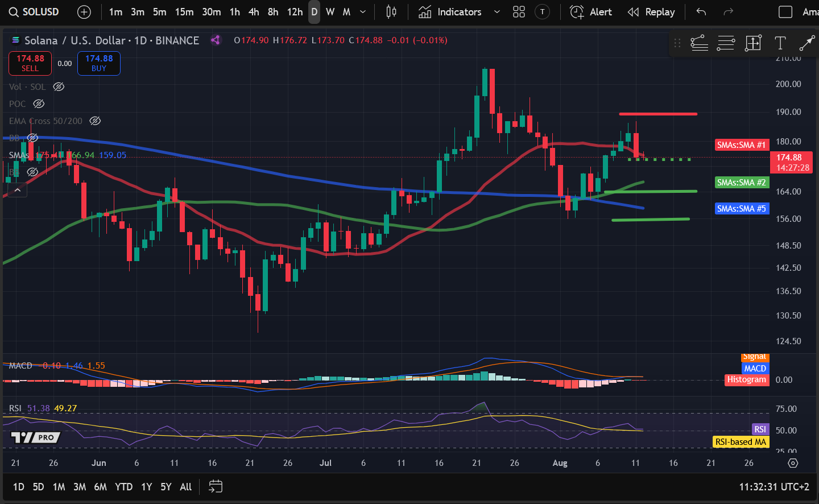Set range to 3M
Viewport: 819px width, 504px height.
point(80,487)
